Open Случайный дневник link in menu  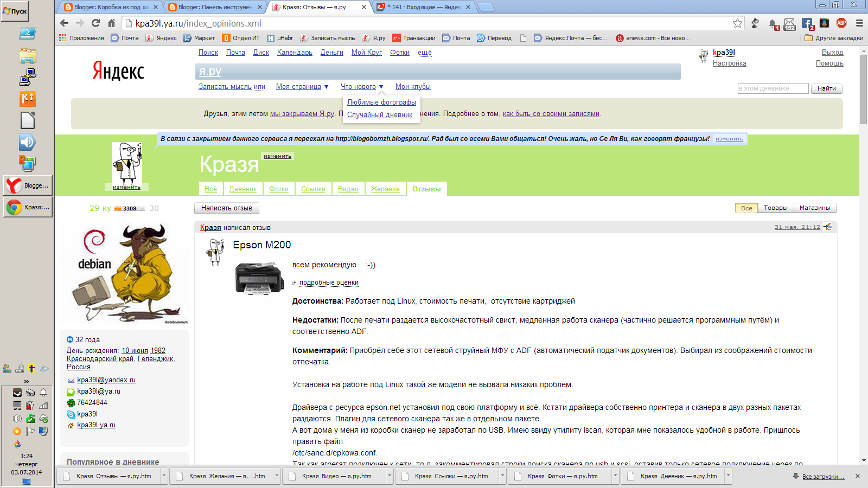point(380,115)
